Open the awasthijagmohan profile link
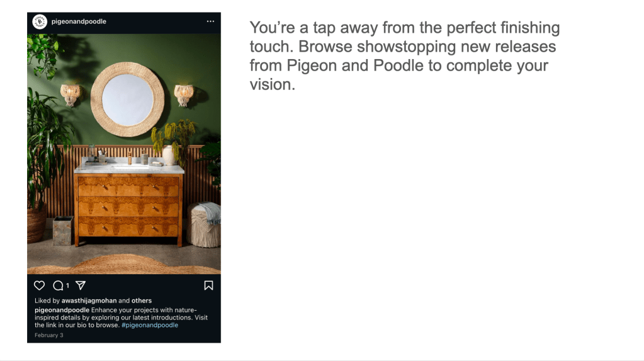Image resolution: width=644 pixels, height=361 pixels. (x=90, y=301)
